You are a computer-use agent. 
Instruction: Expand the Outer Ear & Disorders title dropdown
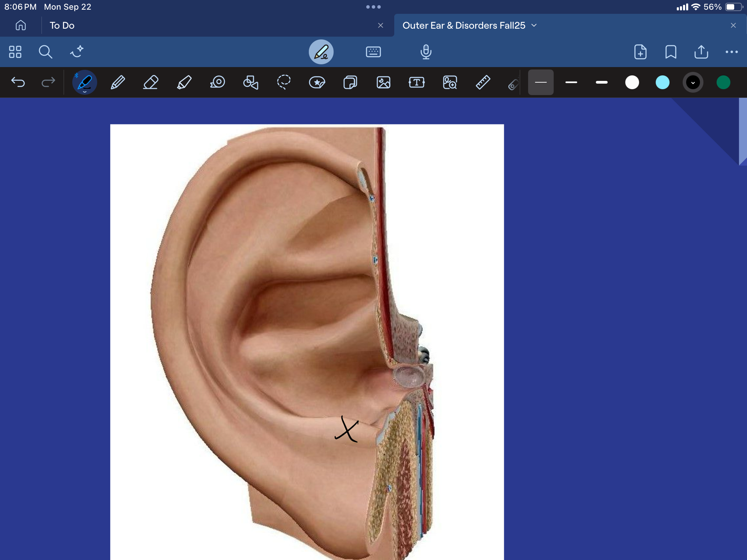pyautogui.click(x=534, y=26)
